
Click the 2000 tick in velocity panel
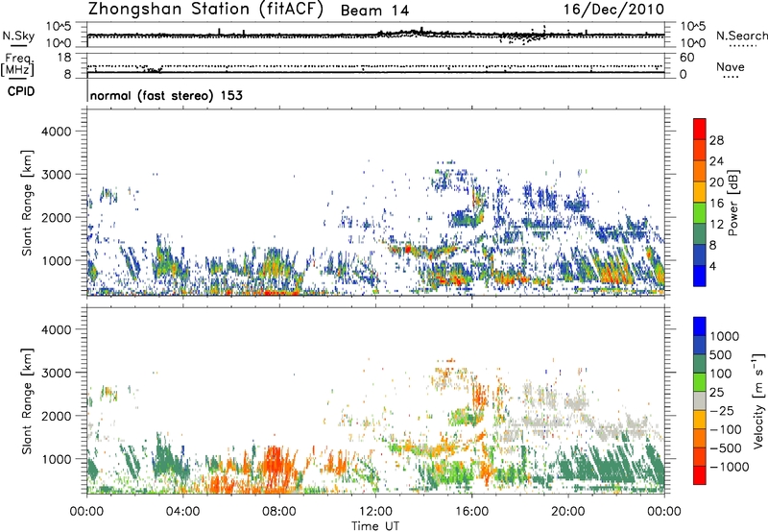pyautogui.click(x=57, y=416)
